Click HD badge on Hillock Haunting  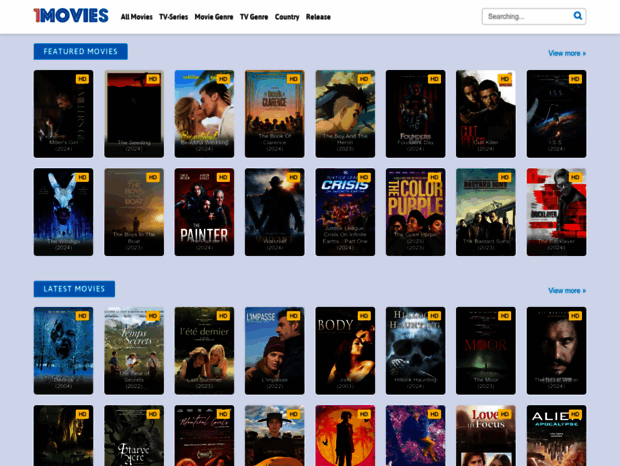[x=434, y=316]
